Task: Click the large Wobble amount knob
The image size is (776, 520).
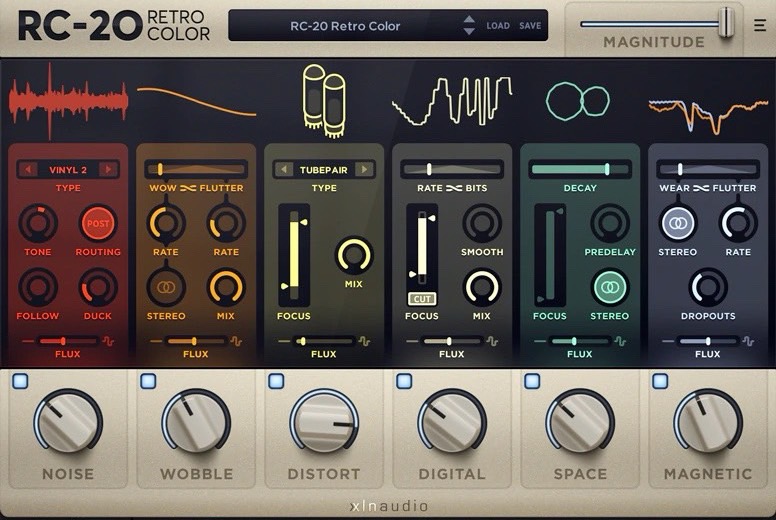Action: pyautogui.click(x=196, y=422)
